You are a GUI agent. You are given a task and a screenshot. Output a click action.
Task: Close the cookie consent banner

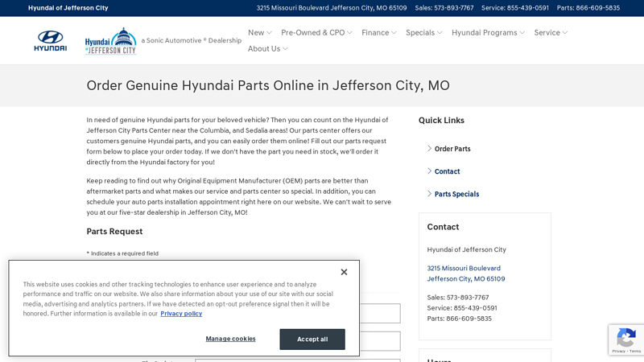(345, 272)
